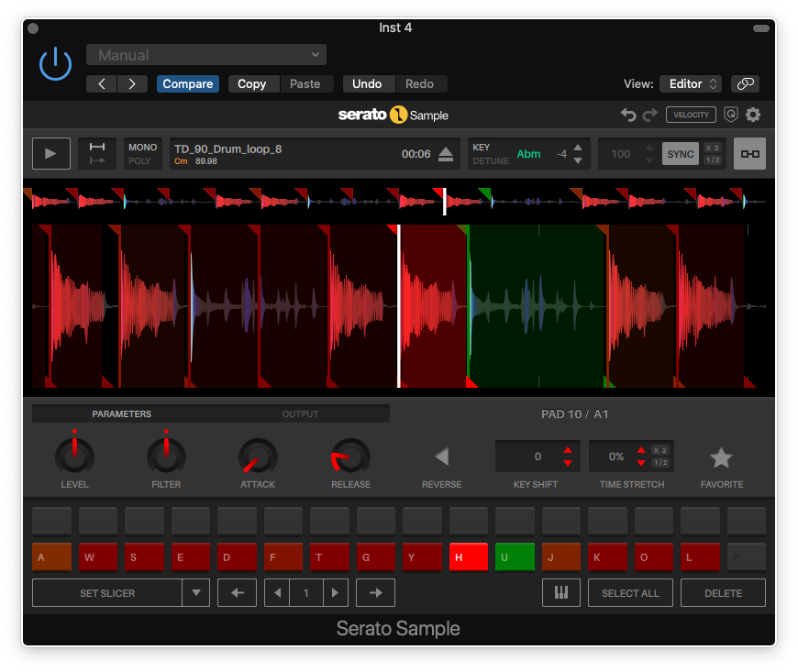Expand the Set Slicer dropdown arrow
The width and height of the screenshot is (798, 672).
tap(195, 593)
